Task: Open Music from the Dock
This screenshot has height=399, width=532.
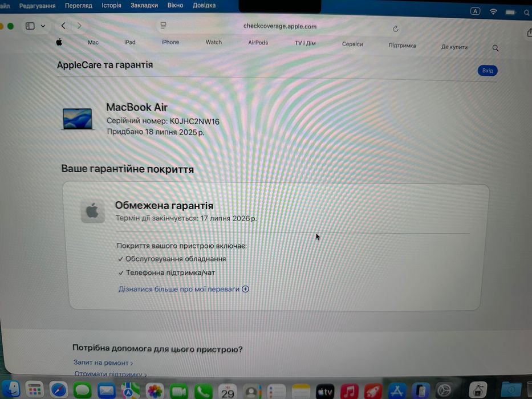Action: (349, 392)
